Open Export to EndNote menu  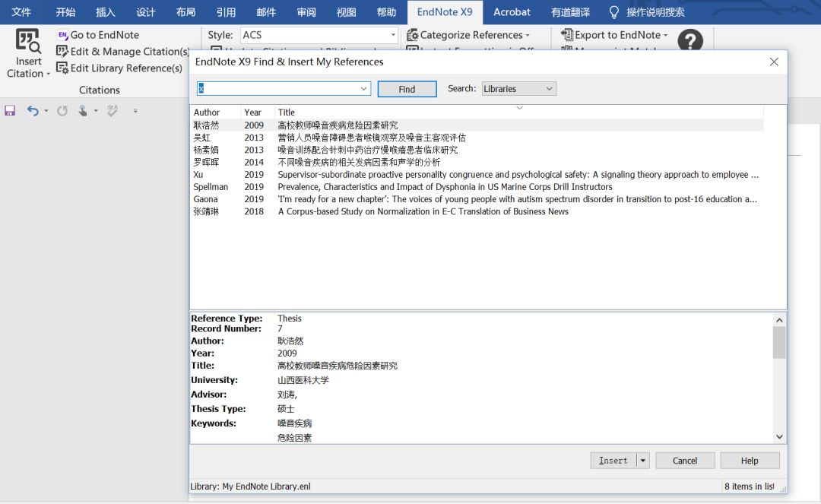[614, 35]
